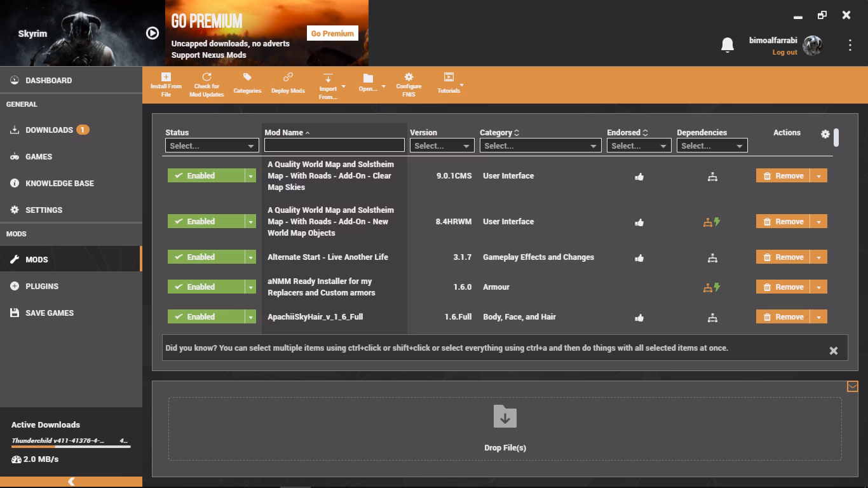Click the Go Premium button

coord(332,33)
